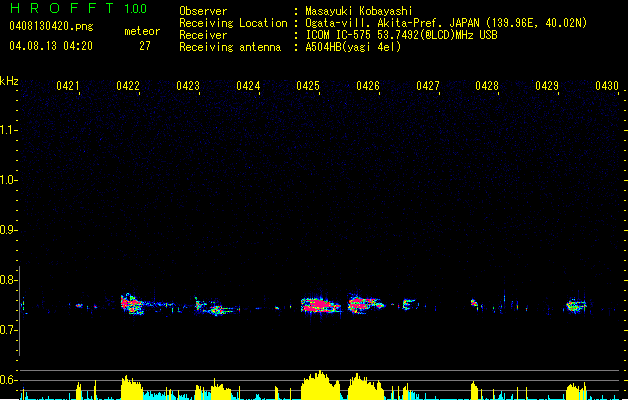Click the Observer label
Screen dimensions: 629x400
(x=203, y=11)
